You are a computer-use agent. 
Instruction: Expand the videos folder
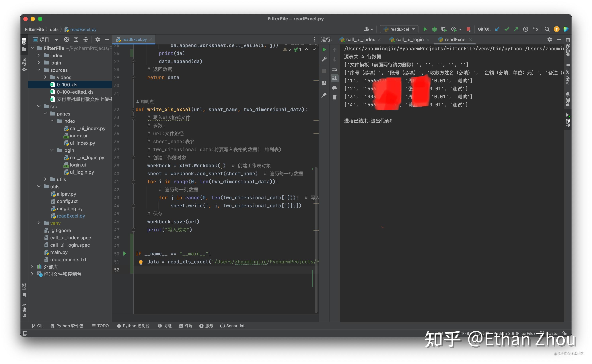click(x=45, y=77)
